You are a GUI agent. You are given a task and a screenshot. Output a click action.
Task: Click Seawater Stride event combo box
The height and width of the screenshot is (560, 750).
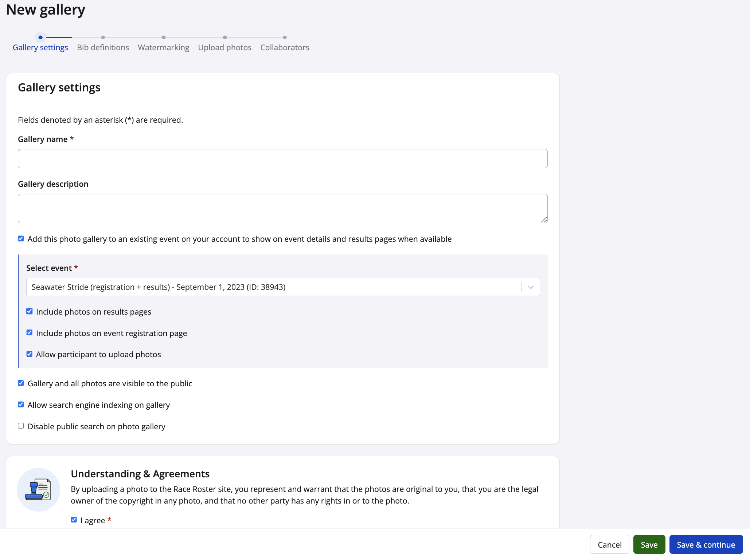(x=273, y=287)
